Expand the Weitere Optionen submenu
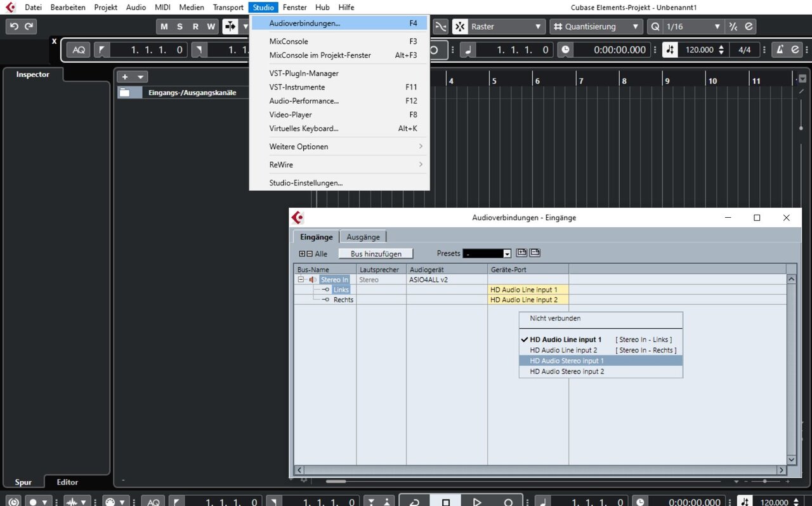The height and width of the screenshot is (506, 812). [339, 147]
